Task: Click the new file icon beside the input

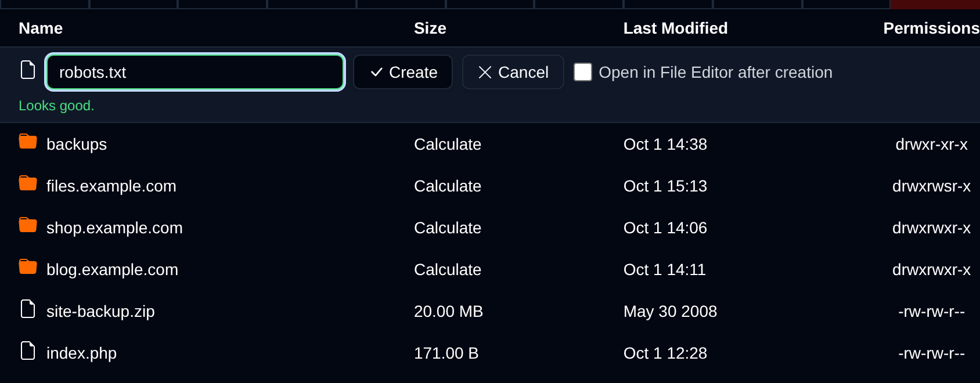Action: point(28,70)
